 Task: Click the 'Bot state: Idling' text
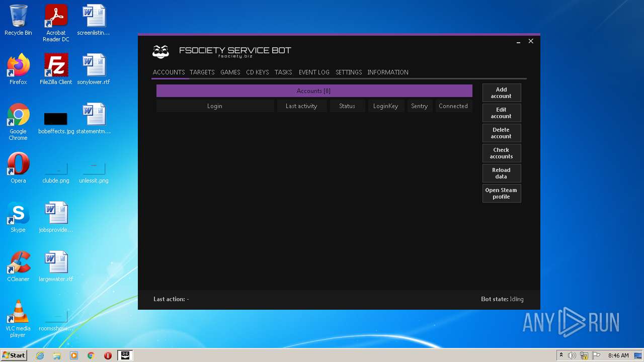[502, 299]
